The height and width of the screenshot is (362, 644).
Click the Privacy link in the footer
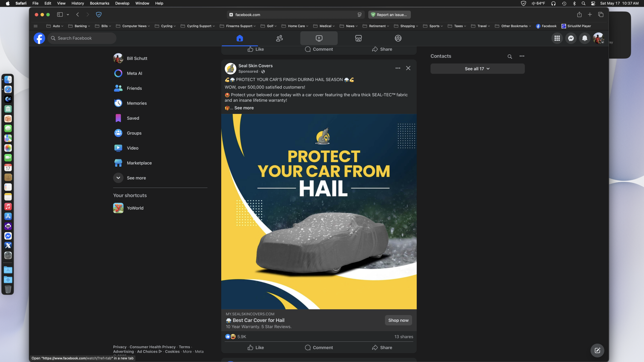120,347
